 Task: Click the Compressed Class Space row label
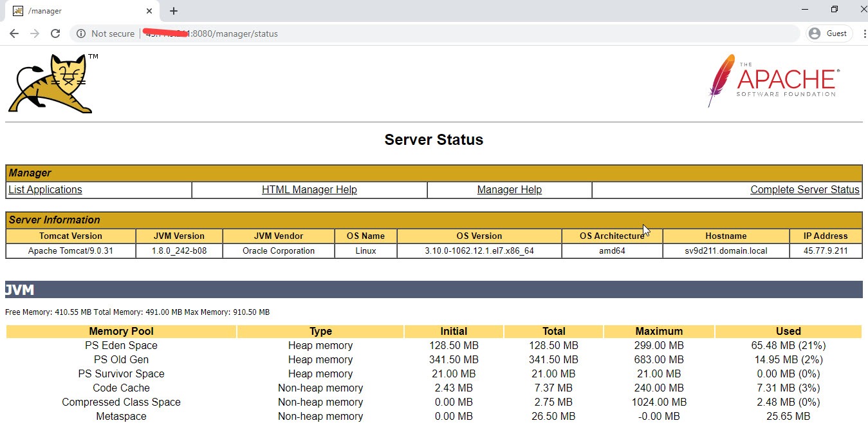click(x=121, y=402)
